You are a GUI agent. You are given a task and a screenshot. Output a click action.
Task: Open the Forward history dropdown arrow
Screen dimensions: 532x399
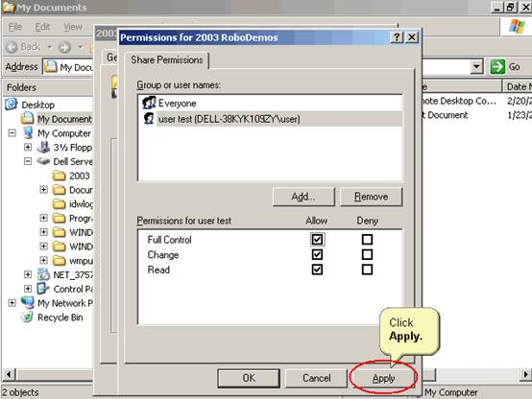click(x=81, y=47)
